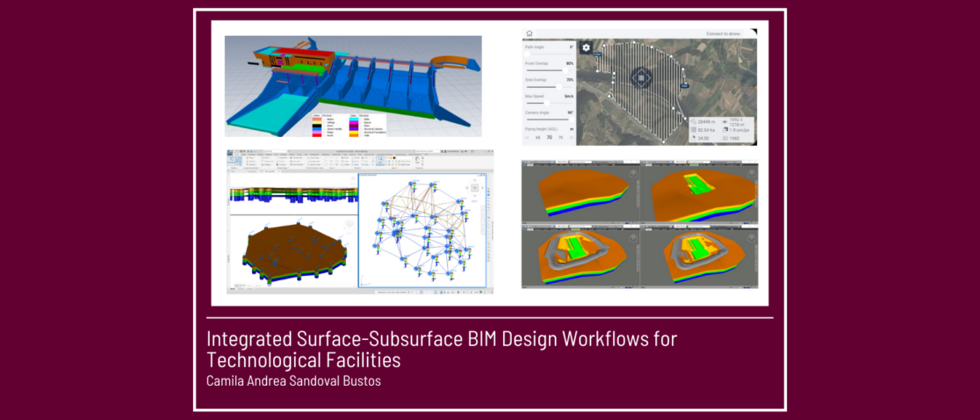This screenshot has height=420, width=980.
Task: Click the dam 3D model image
Action: coord(353,86)
